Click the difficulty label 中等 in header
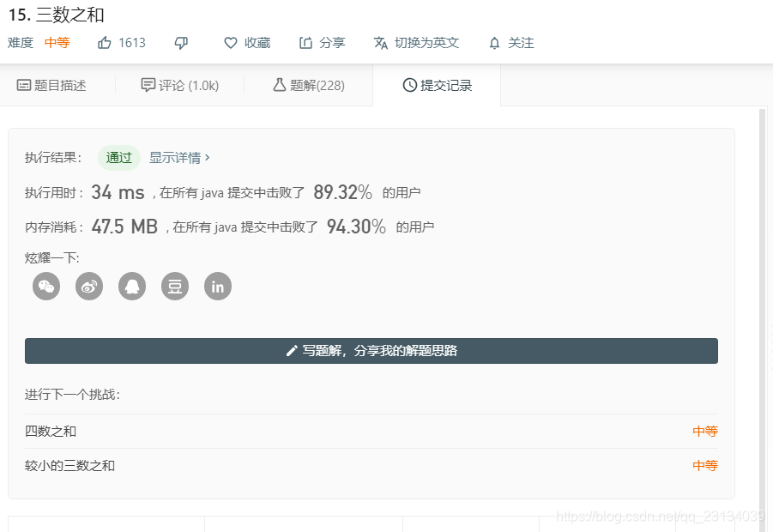This screenshot has width=773, height=532. [57, 43]
